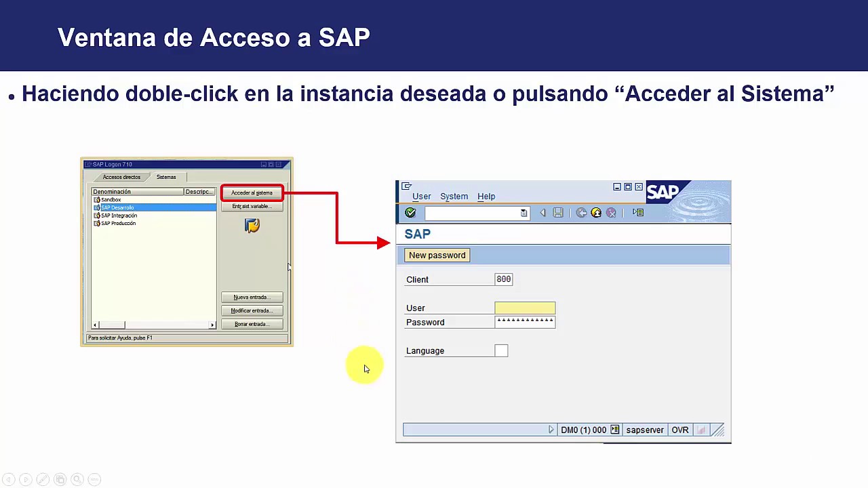
Task: Click the Language input box
Action: (501, 350)
